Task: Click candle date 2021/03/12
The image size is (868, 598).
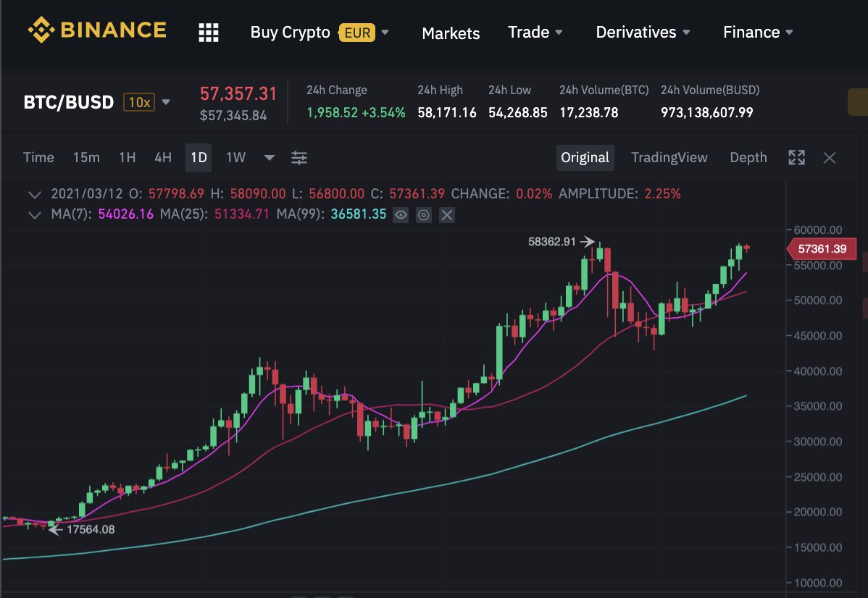Action: [x=87, y=194]
